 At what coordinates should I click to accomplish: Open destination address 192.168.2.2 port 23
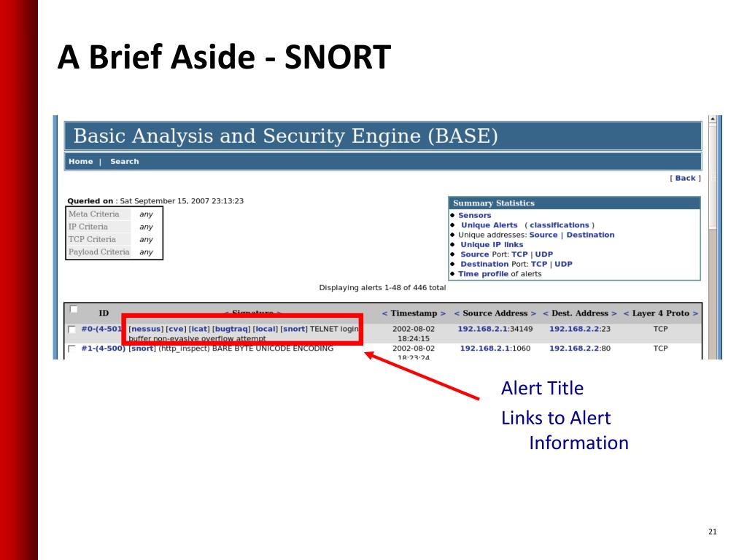point(580,329)
